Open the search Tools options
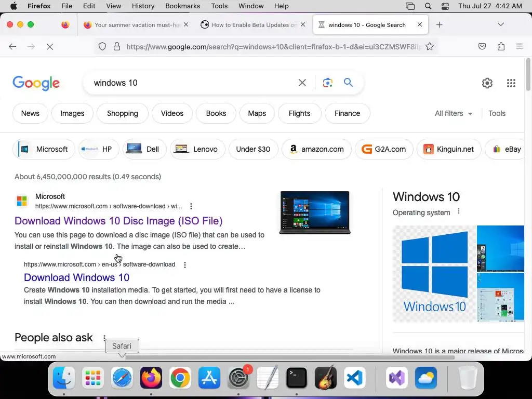The height and width of the screenshot is (399, 532). (x=497, y=113)
